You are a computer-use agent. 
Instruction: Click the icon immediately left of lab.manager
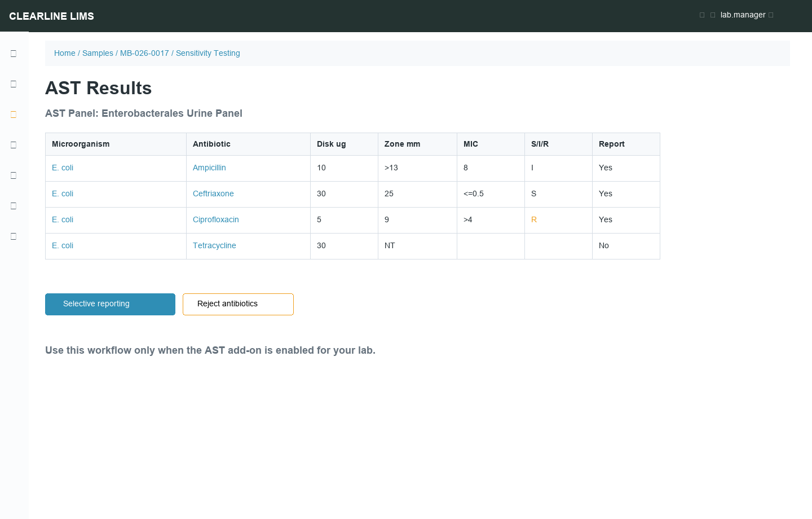coord(713,15)
